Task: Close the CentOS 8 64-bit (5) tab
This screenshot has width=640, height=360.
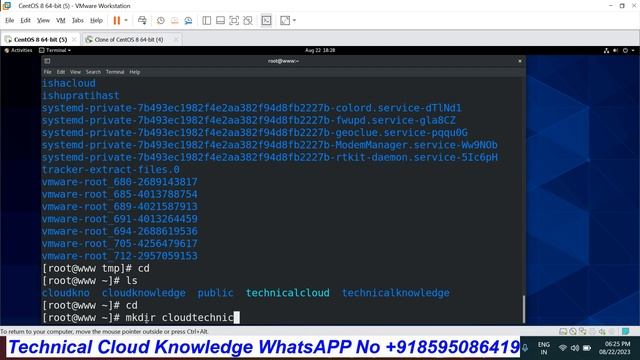Action: tap(74, 40)
